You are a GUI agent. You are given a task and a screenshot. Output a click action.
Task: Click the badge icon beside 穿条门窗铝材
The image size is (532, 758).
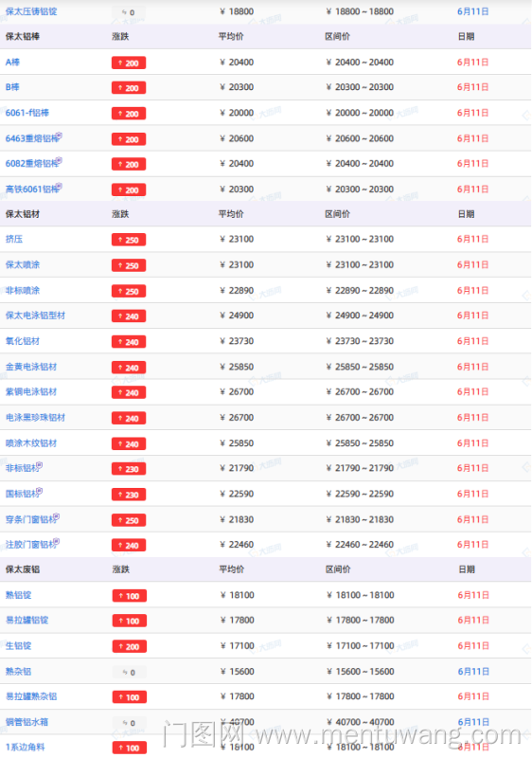click(57, 516)
